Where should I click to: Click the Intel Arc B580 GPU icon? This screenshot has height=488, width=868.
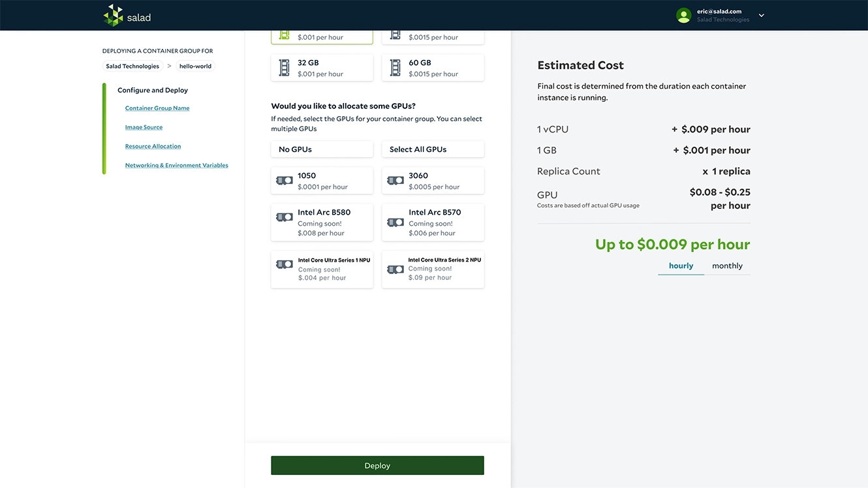pyautogui.click(x=284, y=217)
